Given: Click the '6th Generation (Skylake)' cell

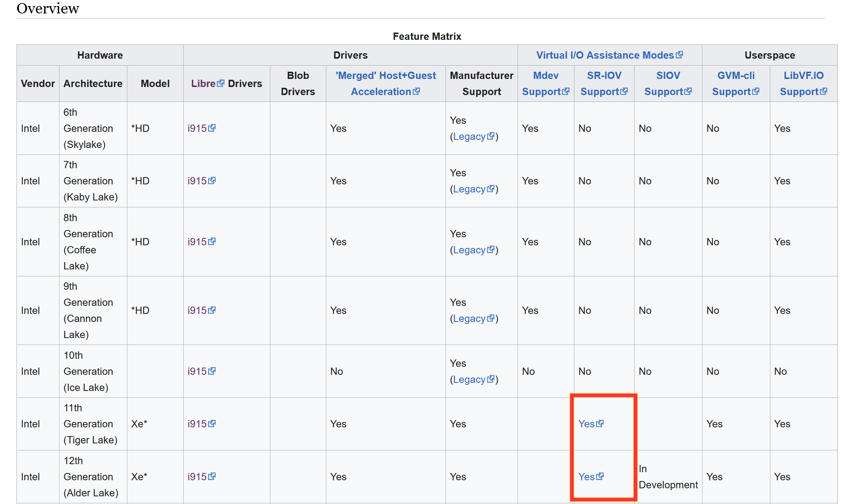Looking at the screenshot, I should 93,128.
